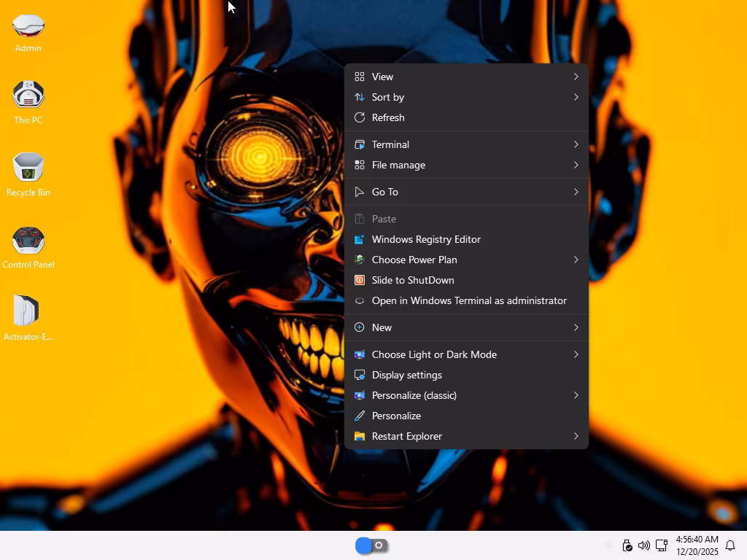Choose Open in Windows Terminal as administrator
The width and height of the screenshot is (747, 560).
pos(468,300)
